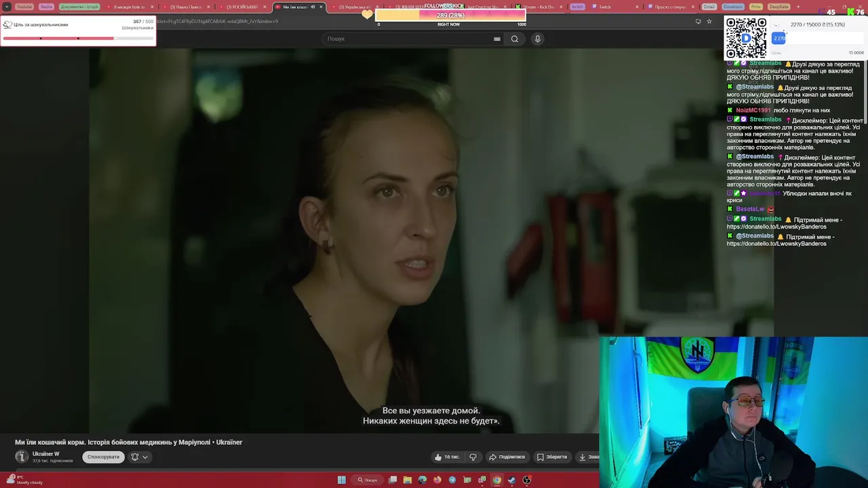Mute the active 'Ми їли кошачий' tab audio
868x488 pixels.
[312, 7]
